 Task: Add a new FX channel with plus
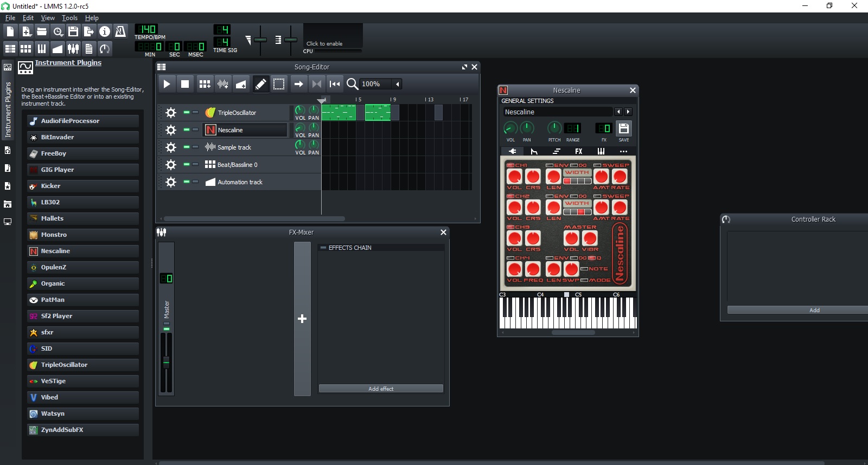point(302,319)
